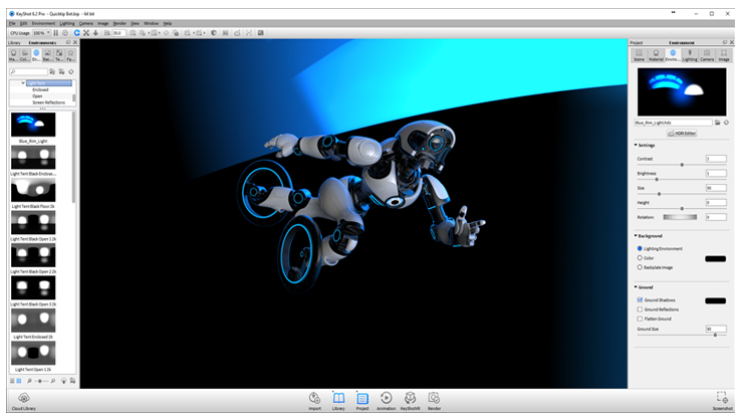743x419 pixels.
Task: Take a Screenshot of the real-time view
Action: coord(722,401)
